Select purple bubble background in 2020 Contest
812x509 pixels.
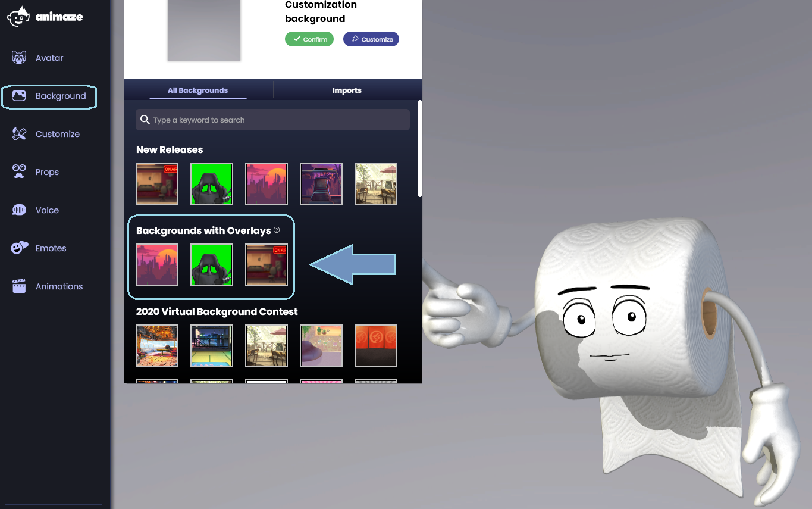[321, 346]
